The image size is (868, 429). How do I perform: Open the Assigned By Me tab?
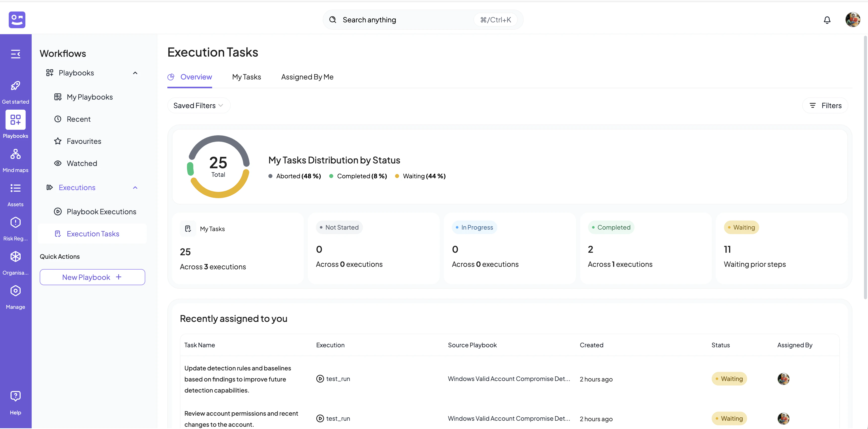tap(307, 77)
